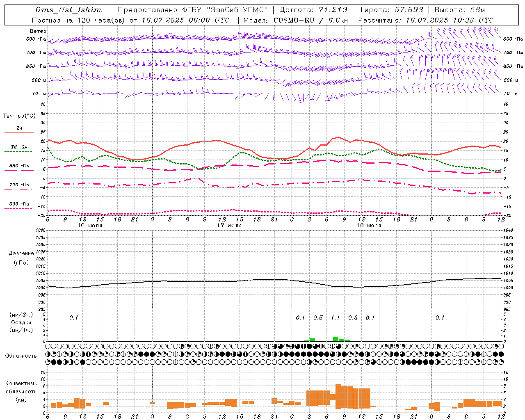Click the Широта: 57.693 header field
525x420 pixels.
tap(390, 10)
